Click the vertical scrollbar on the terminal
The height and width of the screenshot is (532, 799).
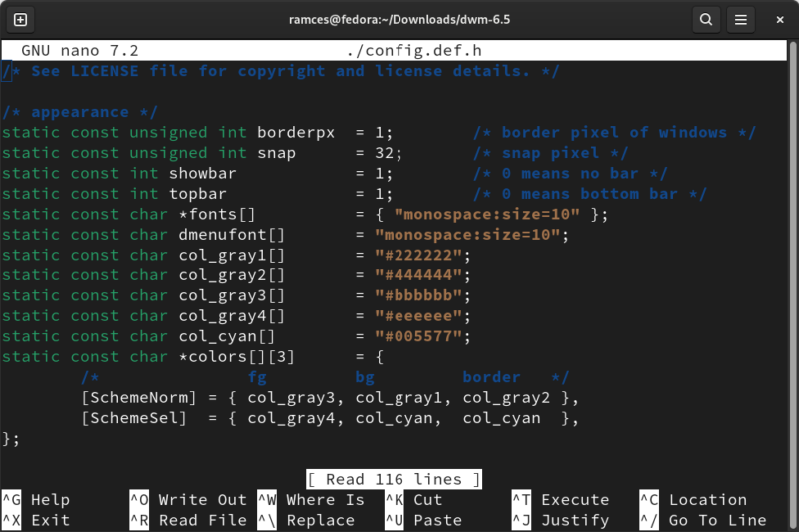click(x=792, y=285)
